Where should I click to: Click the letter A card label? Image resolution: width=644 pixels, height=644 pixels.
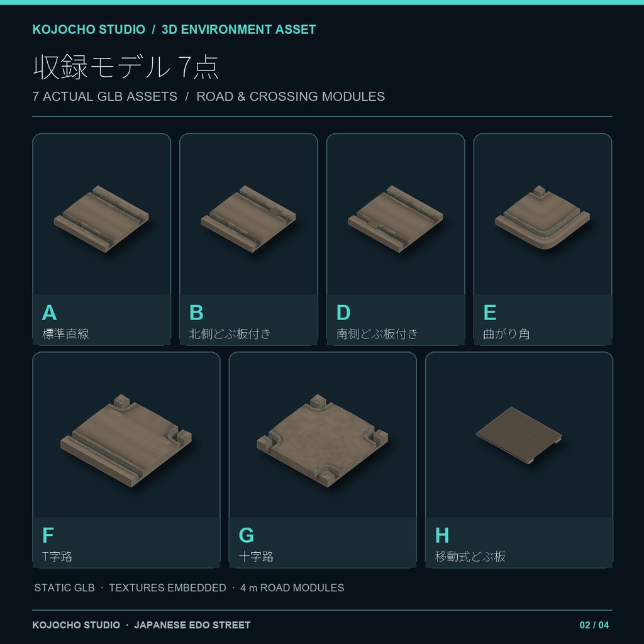coord(49,313)
